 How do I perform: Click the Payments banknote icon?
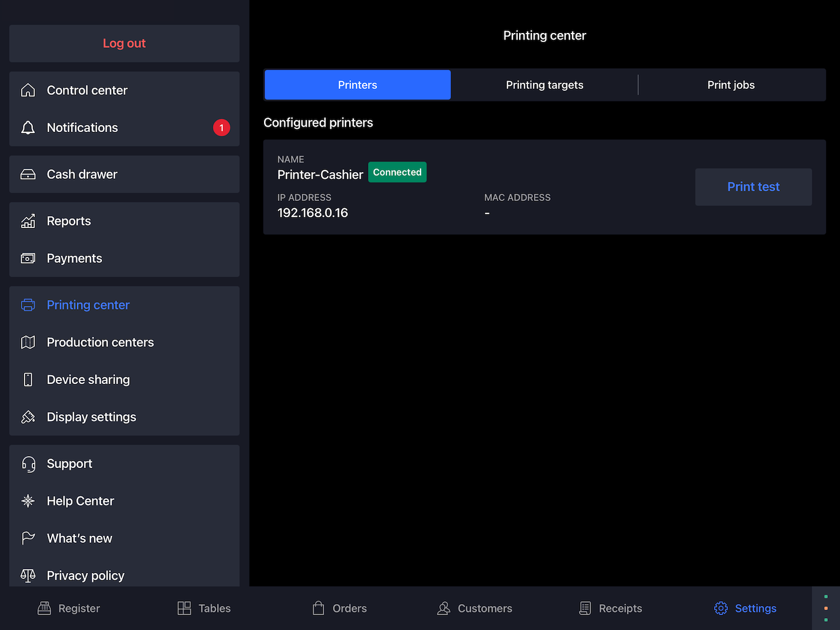click(x=28, y=259)
